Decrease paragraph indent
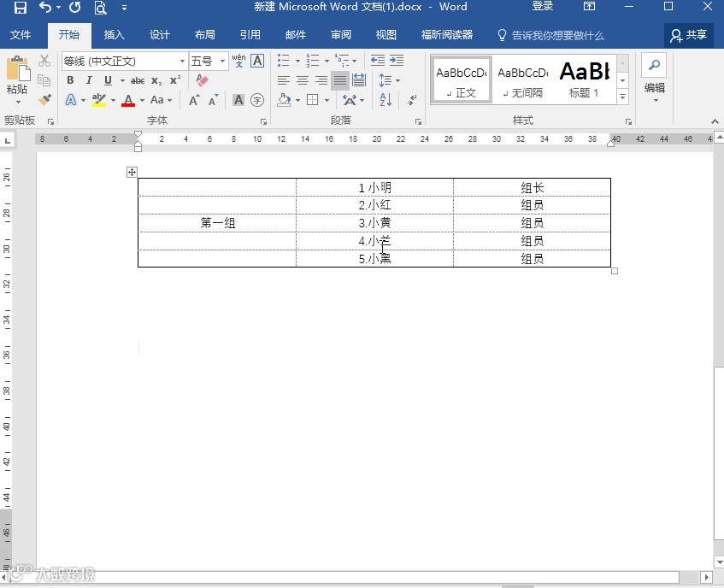 [378, 61]
